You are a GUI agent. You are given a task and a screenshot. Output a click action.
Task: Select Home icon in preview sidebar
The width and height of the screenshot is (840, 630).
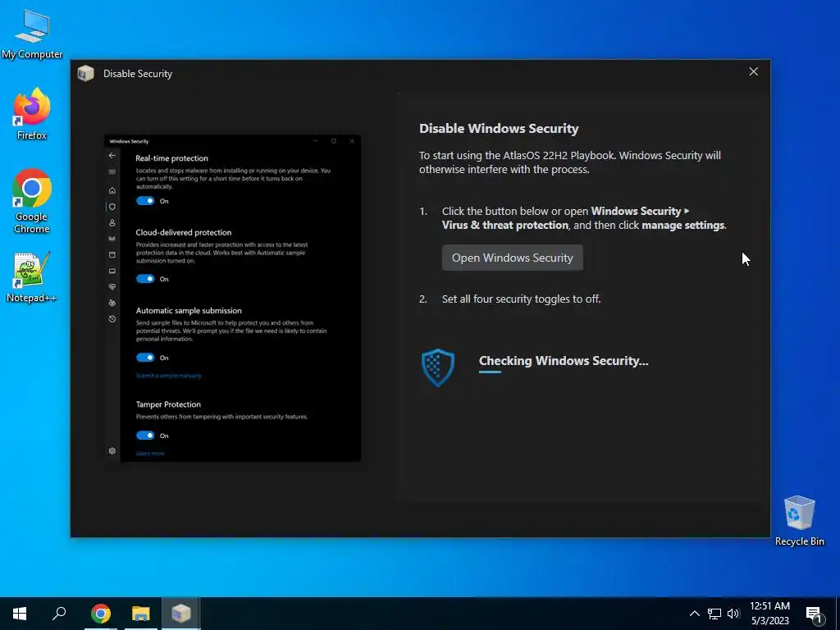pos(112,190)
